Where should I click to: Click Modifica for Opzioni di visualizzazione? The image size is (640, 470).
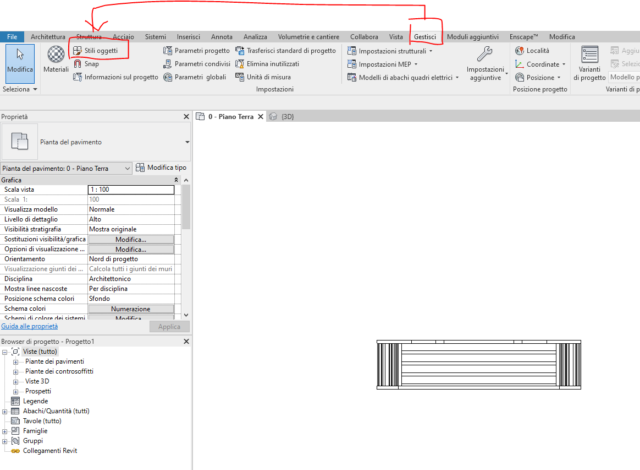[131, 249]
